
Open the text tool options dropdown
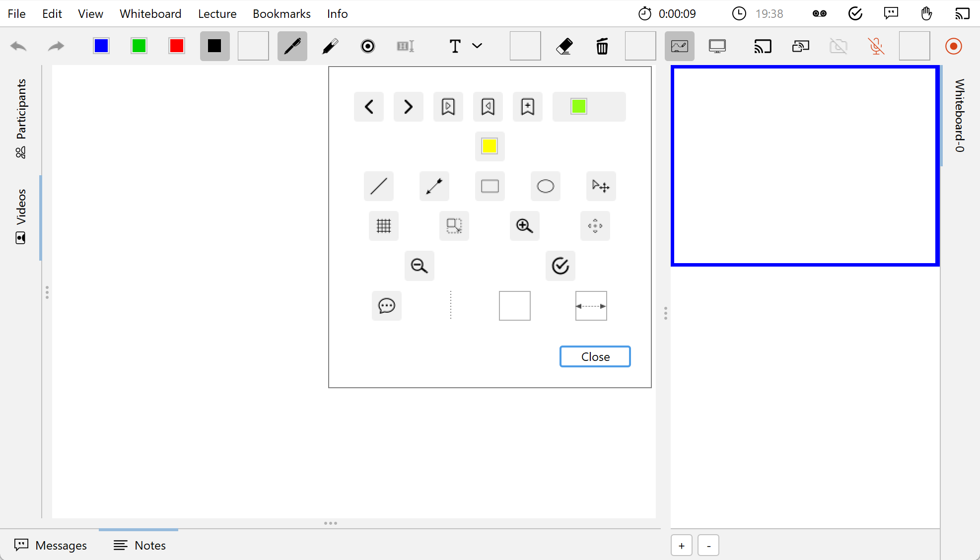(x=477, y=46)
